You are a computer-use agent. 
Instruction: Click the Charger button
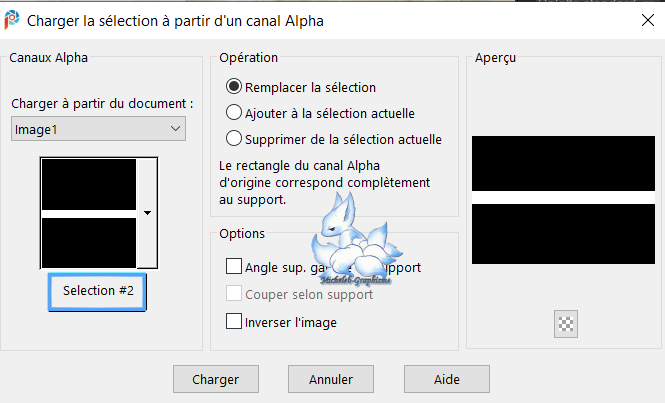pyautogui.click(x=215, y=379)
